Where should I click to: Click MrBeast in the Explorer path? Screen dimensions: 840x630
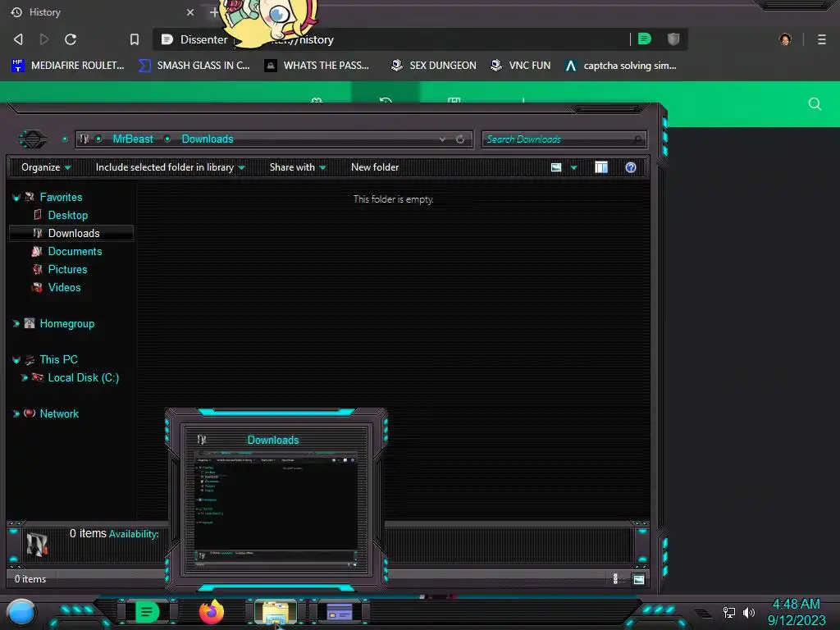(133, 139)
